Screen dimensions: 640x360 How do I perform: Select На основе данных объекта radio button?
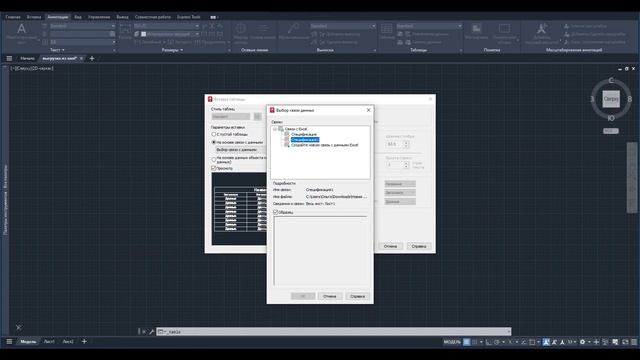pos(213,159)
